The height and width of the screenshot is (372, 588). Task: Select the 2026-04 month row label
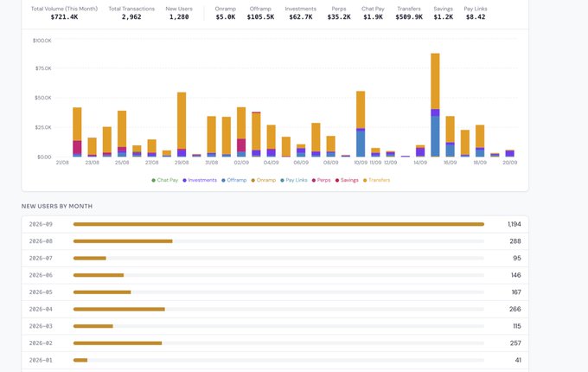point(41,309)
